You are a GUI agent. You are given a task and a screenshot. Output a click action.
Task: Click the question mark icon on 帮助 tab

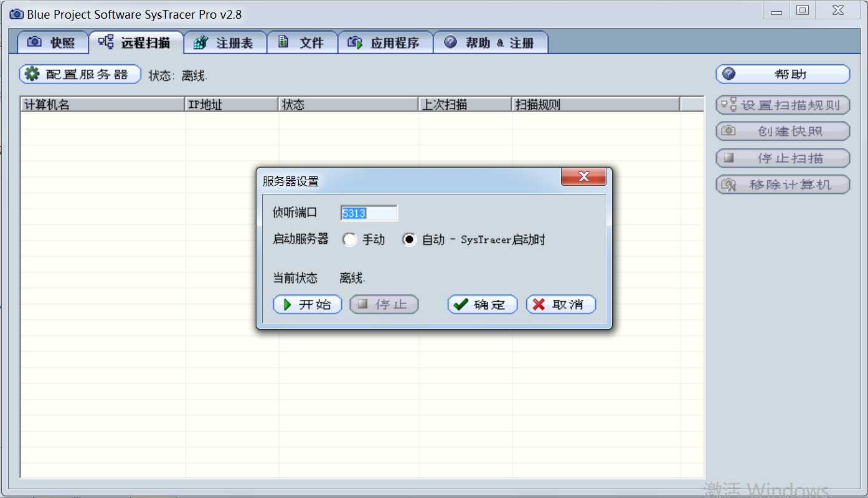click(x=450, y=42)
